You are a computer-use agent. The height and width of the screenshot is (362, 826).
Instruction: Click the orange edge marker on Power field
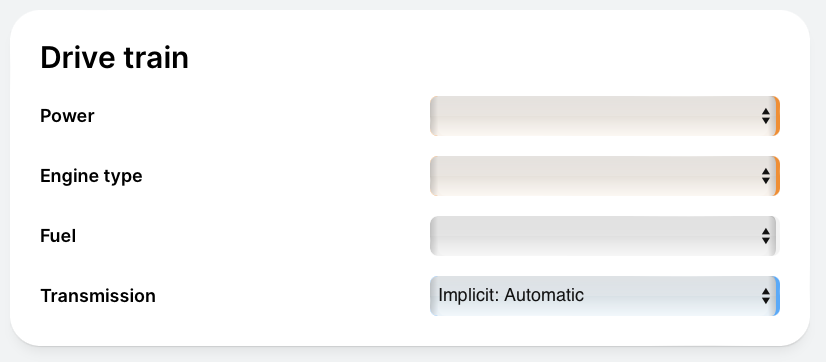tap(778, 116)
